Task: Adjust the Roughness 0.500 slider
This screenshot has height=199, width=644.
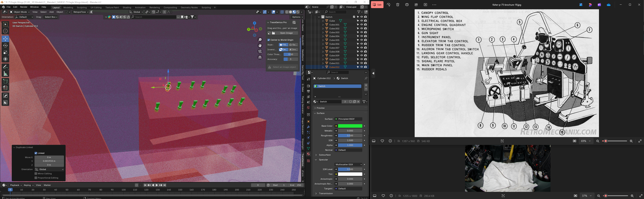Action: (x=350, y=136)
